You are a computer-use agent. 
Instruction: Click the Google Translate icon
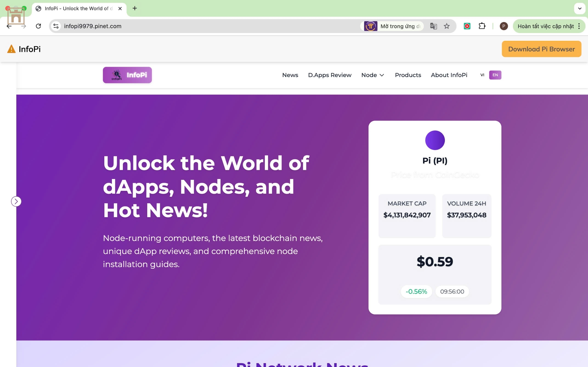tap(433, 26)
